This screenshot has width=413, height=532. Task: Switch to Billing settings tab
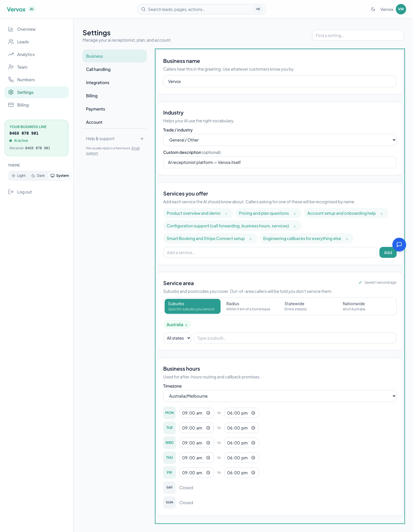115,96
